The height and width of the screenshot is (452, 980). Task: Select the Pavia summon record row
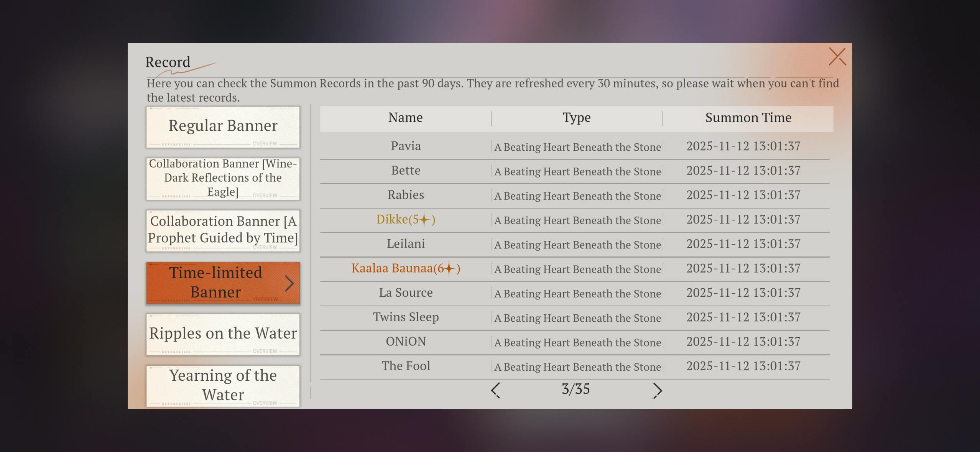coord(574,146)
